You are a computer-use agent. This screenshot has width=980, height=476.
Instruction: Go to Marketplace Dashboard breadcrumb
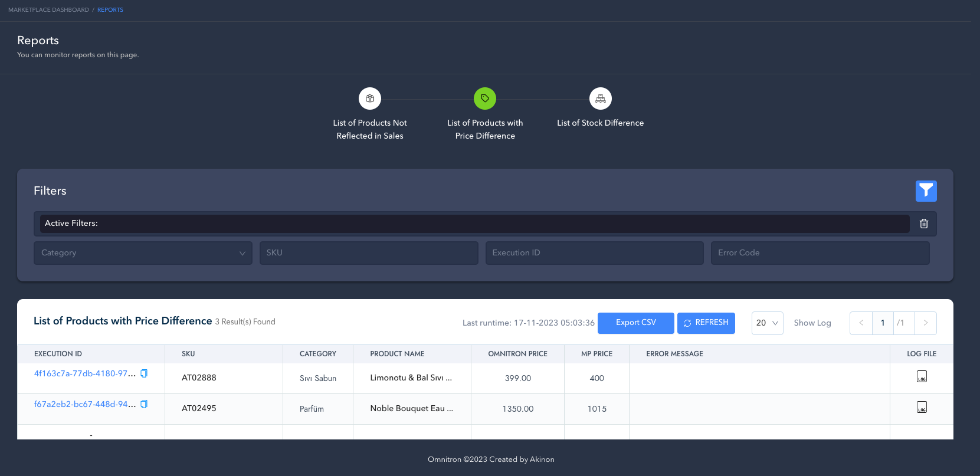tap(48, 10)
